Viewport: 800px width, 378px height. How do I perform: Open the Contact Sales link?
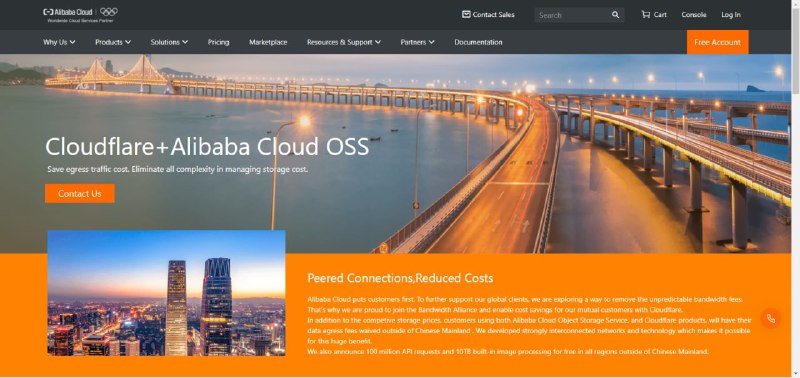(488, 14)
